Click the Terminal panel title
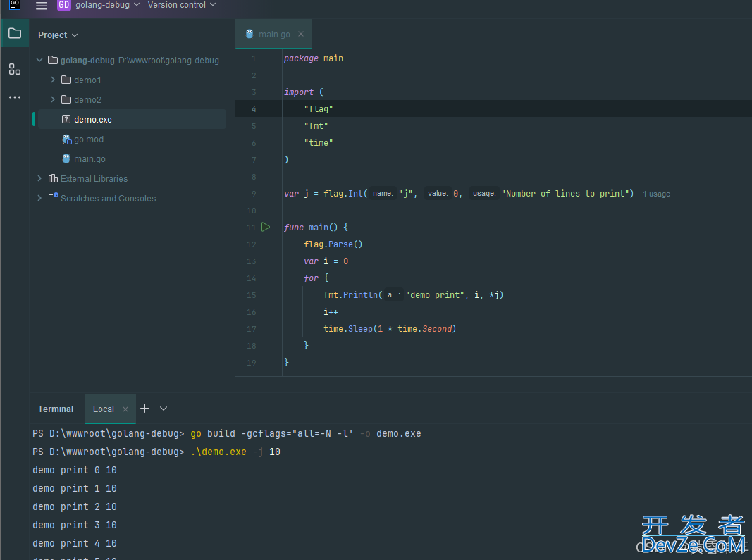752x560 pixels. point(56,409)
